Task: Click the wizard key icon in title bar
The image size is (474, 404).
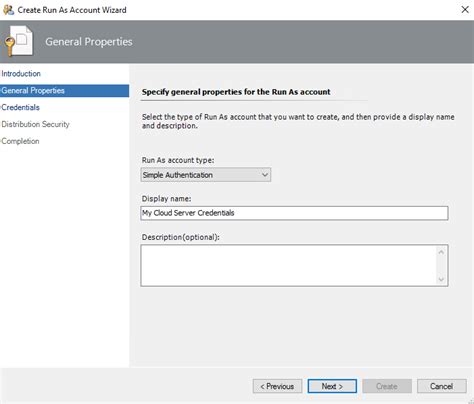Action: tap(8, 10)
